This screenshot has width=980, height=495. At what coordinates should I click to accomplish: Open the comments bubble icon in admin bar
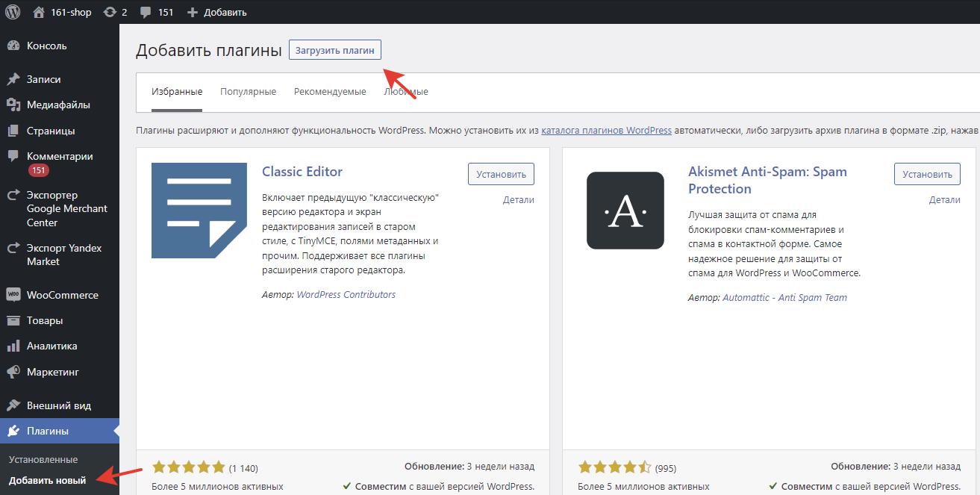(146, 12)
